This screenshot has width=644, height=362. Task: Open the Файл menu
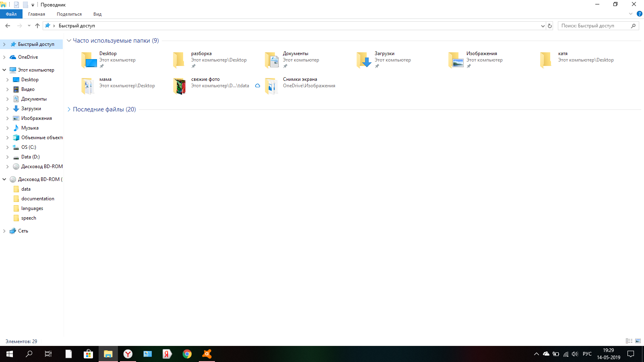click(11, 14)
